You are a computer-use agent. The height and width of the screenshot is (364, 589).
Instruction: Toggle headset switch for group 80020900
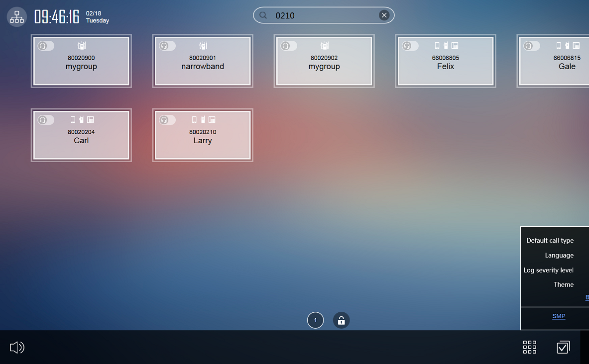click(x=46, y=46)
